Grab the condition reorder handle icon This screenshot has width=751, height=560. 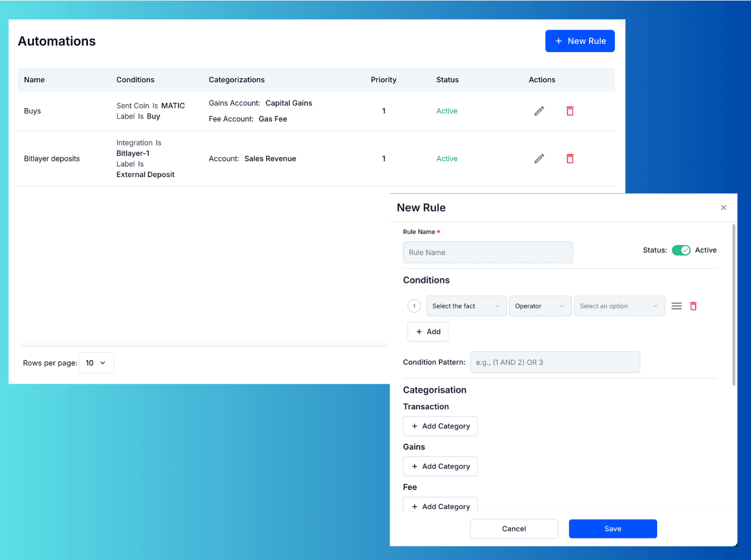pyautogui.click(x=676, y=306)
